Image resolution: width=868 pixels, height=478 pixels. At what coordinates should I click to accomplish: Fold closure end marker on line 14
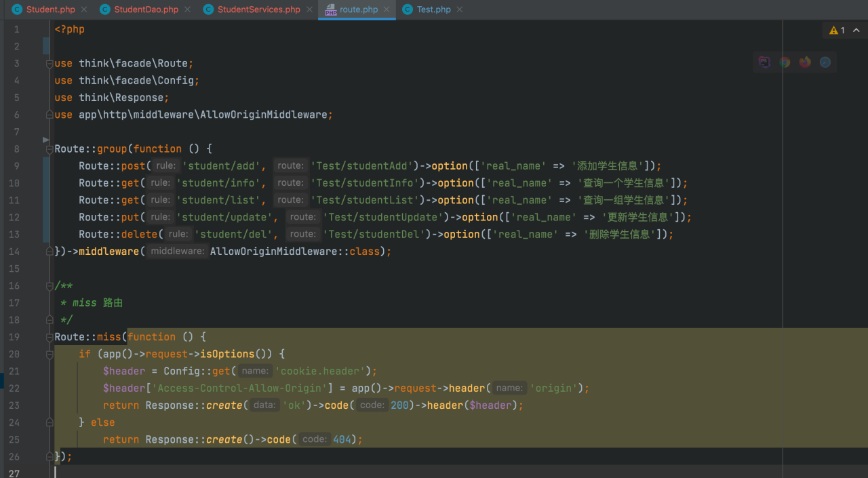[x=49, y=252]
